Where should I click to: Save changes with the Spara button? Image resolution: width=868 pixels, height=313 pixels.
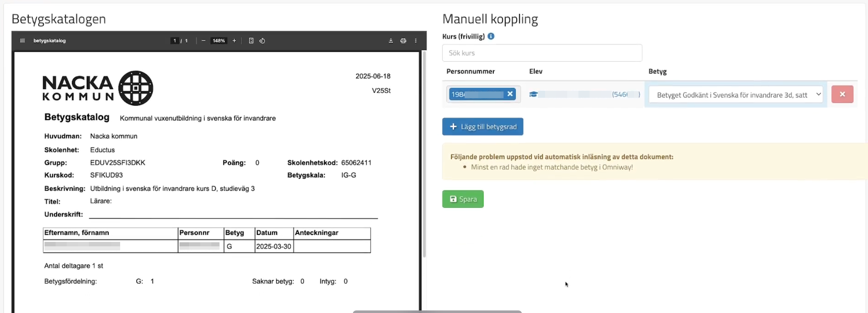click(463, 199)
